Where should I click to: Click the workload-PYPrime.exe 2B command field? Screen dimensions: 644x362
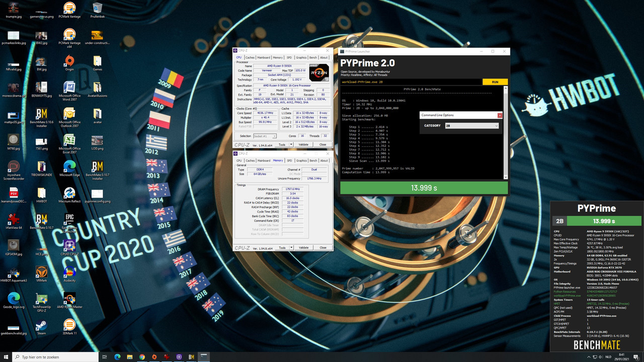(x=411, y=81)
